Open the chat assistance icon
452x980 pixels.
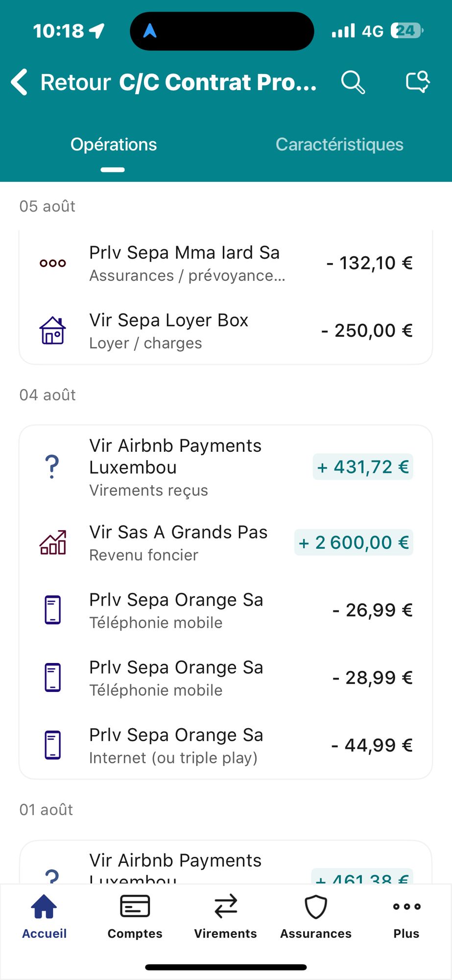[x=418, y=82]
